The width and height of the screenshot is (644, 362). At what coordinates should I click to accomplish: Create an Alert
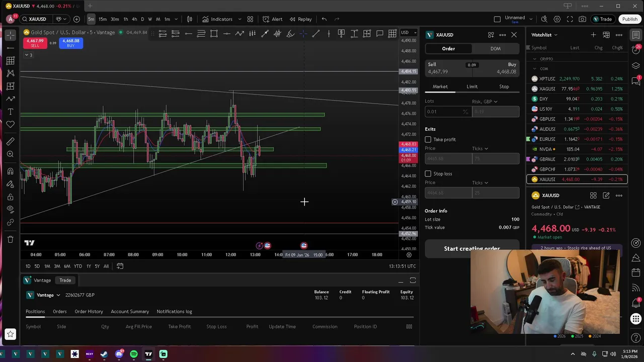click(273, 19)
